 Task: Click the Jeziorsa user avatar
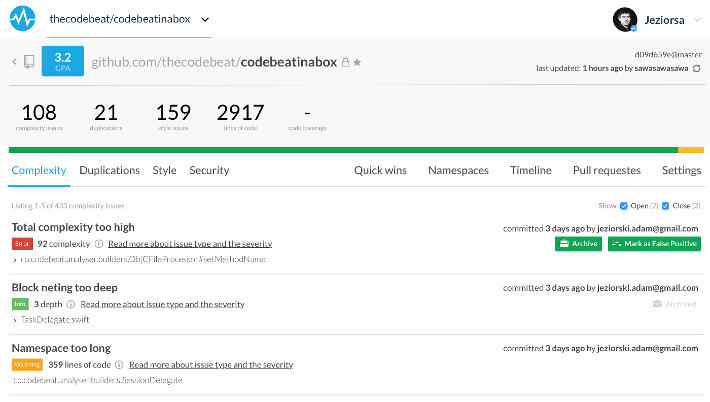[625, 19]
